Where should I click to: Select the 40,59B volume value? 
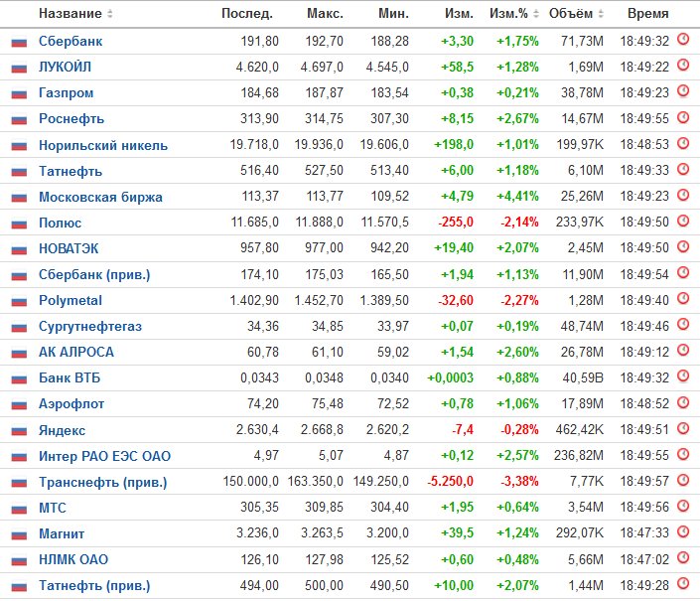point(583,377)
